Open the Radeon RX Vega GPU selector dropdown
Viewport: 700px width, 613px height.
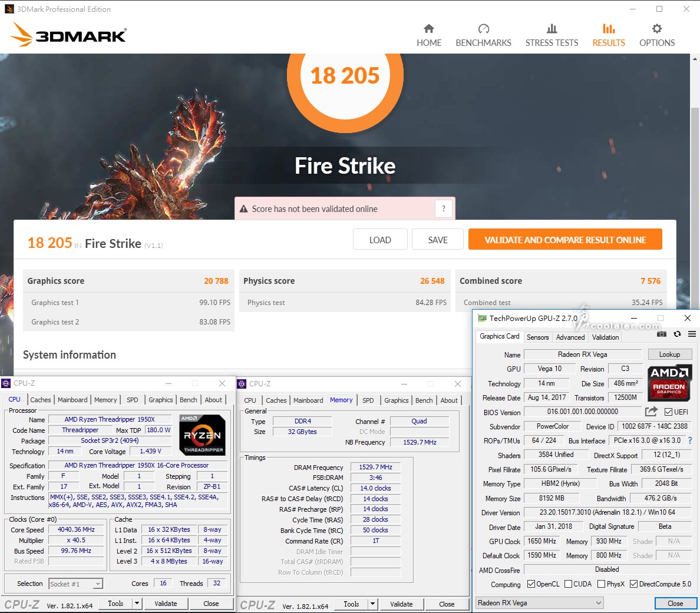[x=540, y=603]
